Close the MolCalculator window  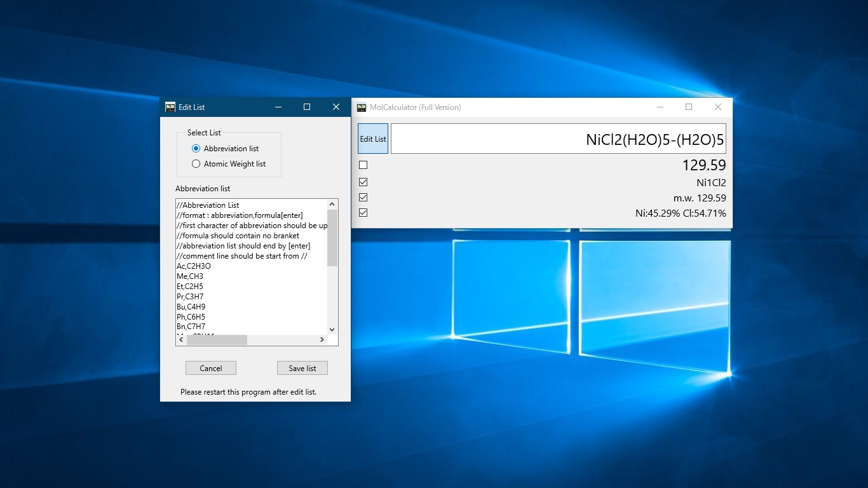[718, 107]
